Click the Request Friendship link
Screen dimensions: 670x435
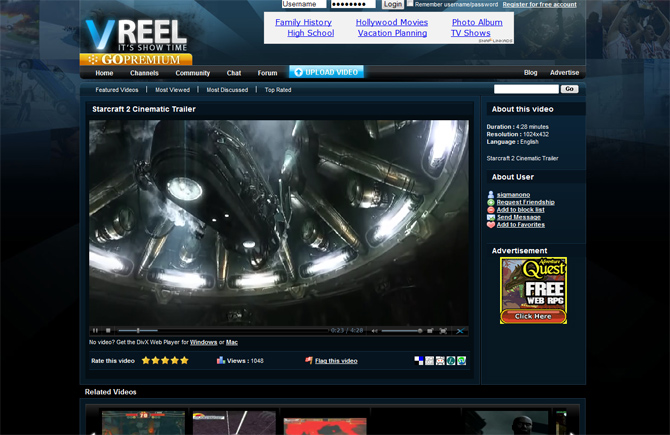tap(526, 203)
